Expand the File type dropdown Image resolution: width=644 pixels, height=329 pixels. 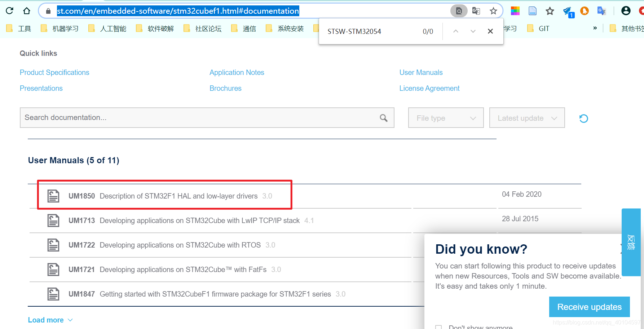(x=446, y=117)
